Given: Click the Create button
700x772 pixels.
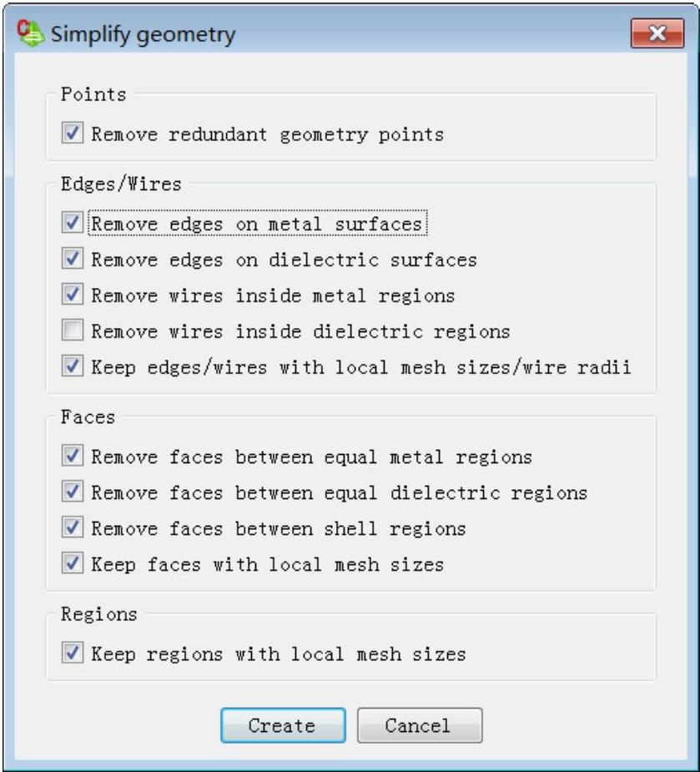Looking at the screenshot, I should (x=283, y=725).
